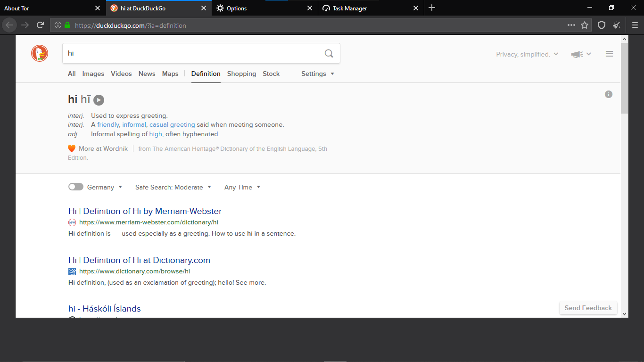Click the New Identity broom icon
The width and height of the screenshot is (644, 362).
(617, 25)
